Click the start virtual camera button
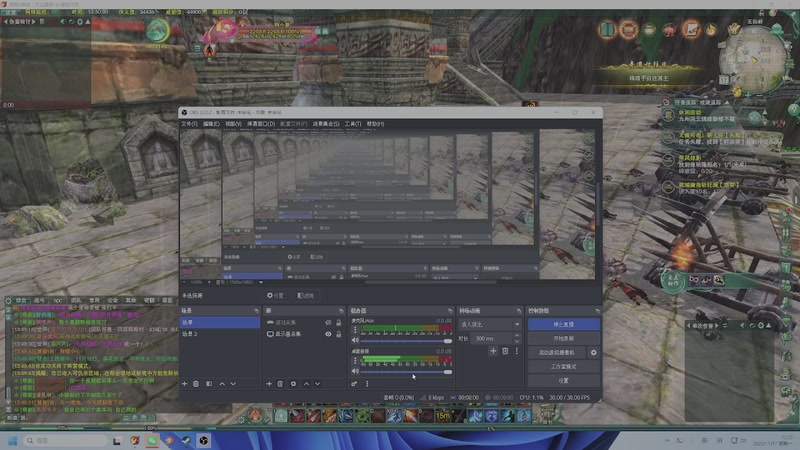800x450 pixels. click(x=557, y=353)
